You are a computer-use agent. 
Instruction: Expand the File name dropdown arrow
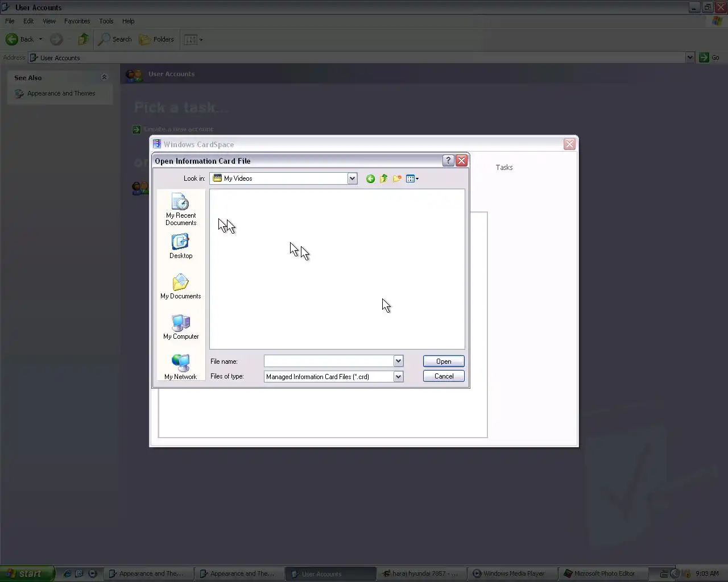click(398, 361)
